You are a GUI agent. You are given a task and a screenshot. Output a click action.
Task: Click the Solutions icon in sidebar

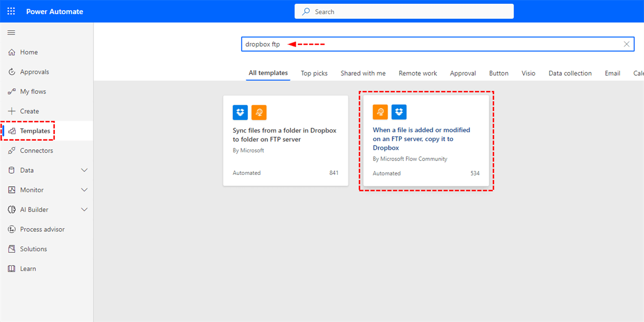click(x=12, y=249)
